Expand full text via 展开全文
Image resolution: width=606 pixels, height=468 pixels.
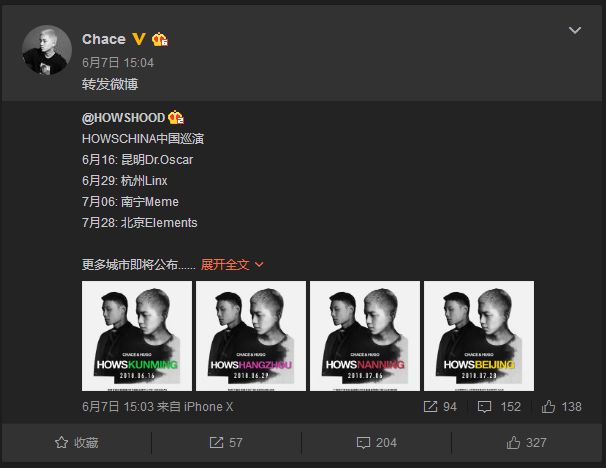coord(232,265)
